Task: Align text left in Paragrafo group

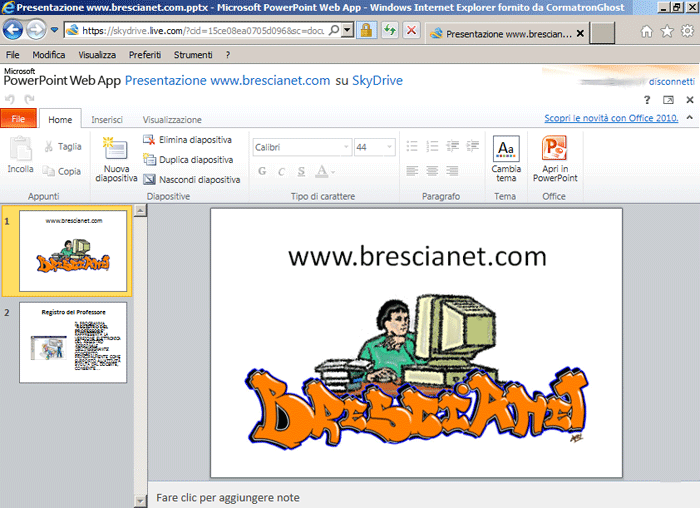Action: (x=412, y=171)
